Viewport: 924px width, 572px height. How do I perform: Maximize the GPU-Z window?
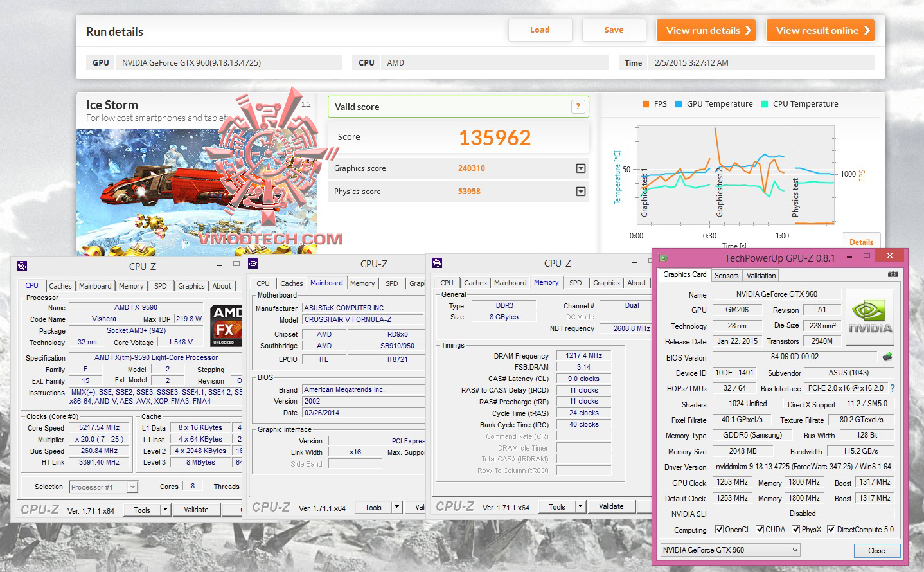tap(866, 256)
